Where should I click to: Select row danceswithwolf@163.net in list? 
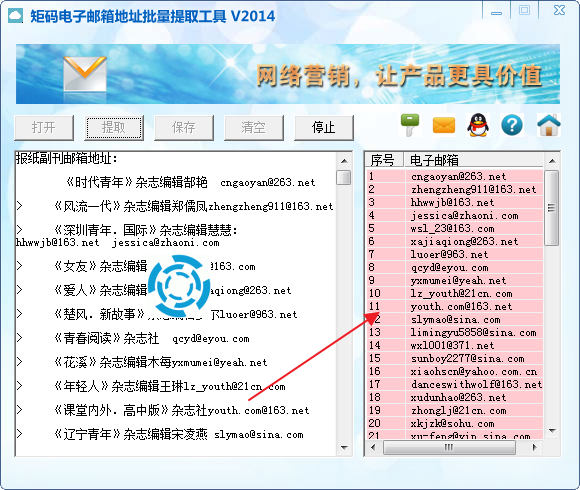pos(455,384)
